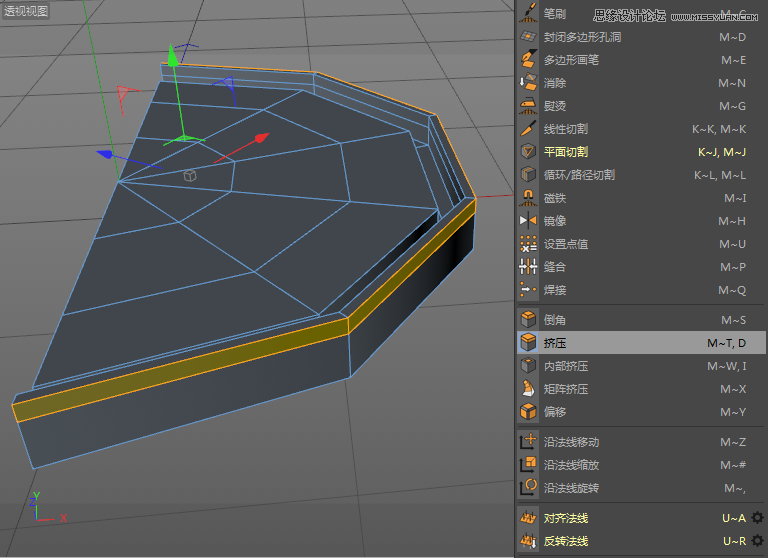Choose 内部挤压 menu entry

pos(642,366)
